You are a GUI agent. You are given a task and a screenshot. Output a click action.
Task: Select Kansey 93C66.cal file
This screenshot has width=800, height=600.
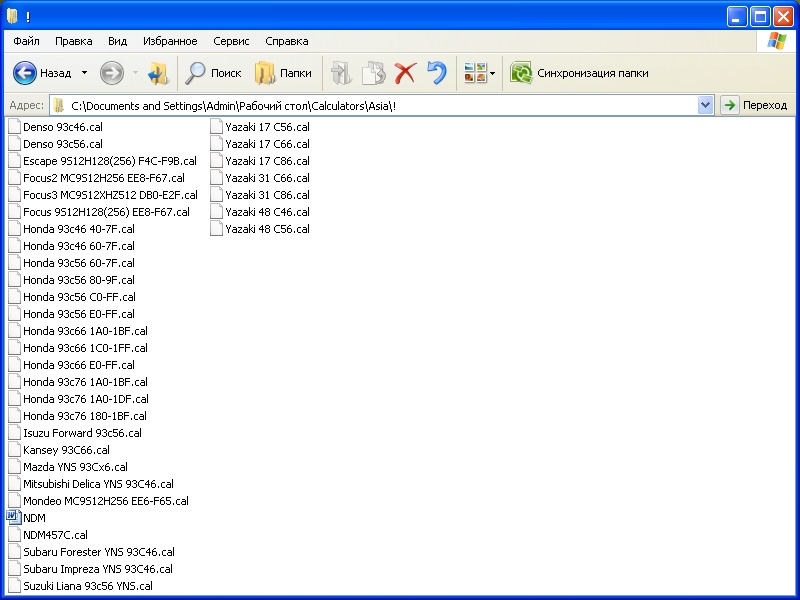(59, 450)
